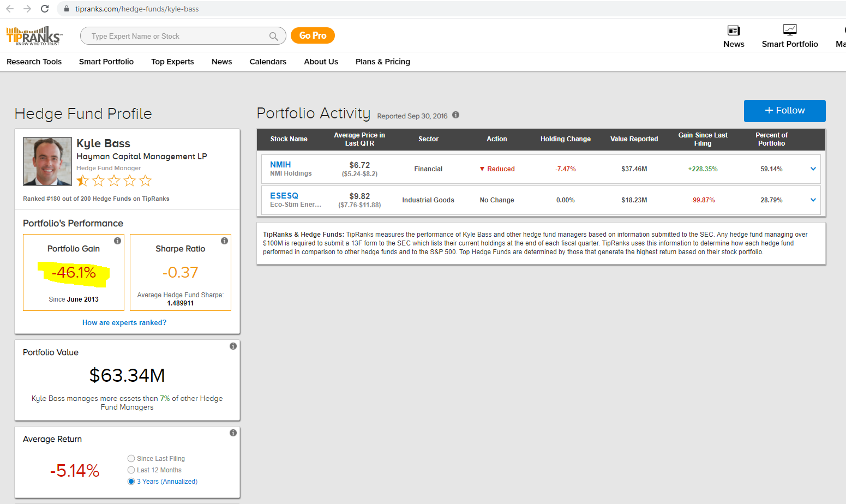Click info icon in Sharpe Ratio box
The height and width of the screenshot is (504, 846).
[224, 241]
